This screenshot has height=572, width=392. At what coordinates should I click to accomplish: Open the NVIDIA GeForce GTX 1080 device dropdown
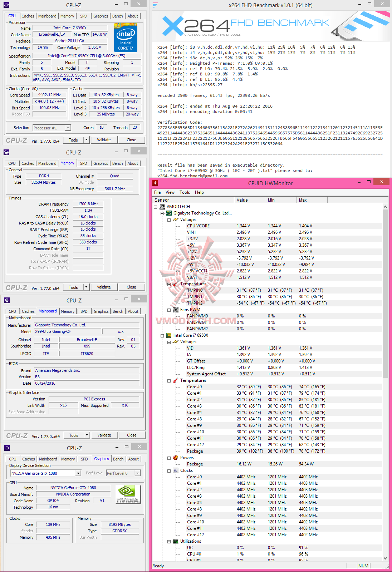(78, 473)
